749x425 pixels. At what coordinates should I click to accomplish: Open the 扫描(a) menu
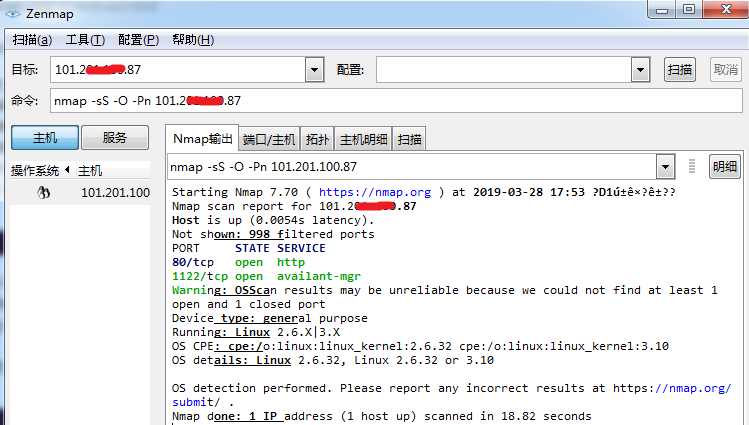tap(32, 40)
